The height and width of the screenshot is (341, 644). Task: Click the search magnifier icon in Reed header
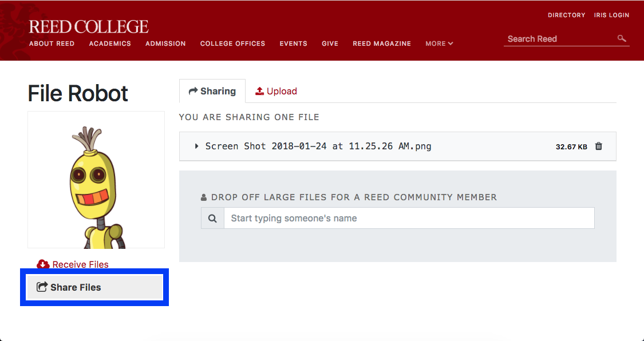622,38
